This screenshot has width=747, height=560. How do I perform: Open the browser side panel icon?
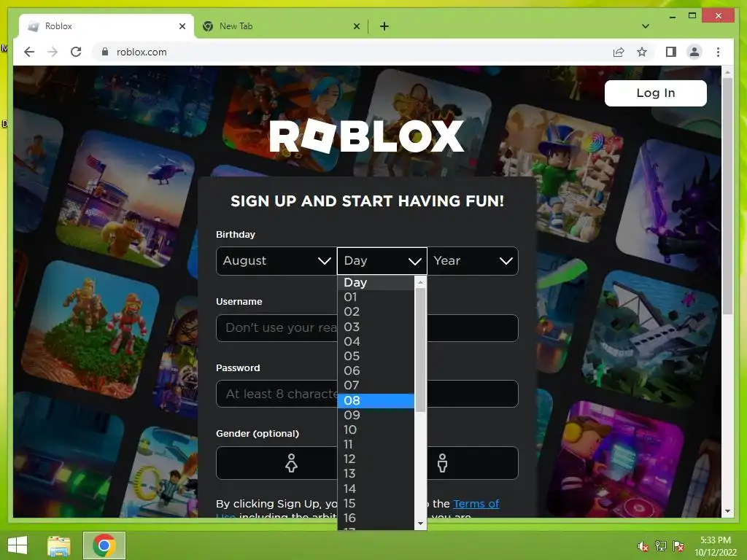click(671, 52)
